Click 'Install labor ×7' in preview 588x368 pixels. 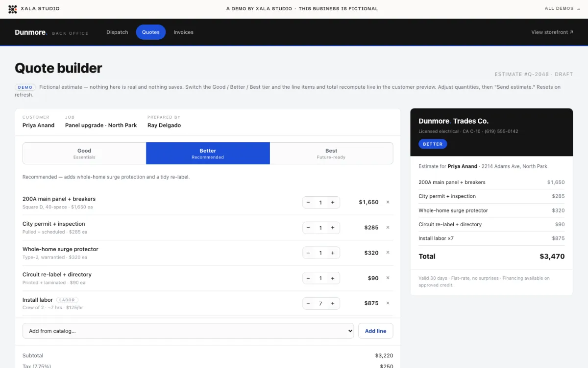coord(436,238)
